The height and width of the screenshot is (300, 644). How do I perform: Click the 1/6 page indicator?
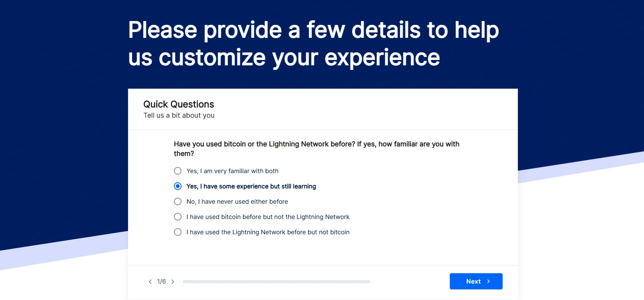point(161,282)
